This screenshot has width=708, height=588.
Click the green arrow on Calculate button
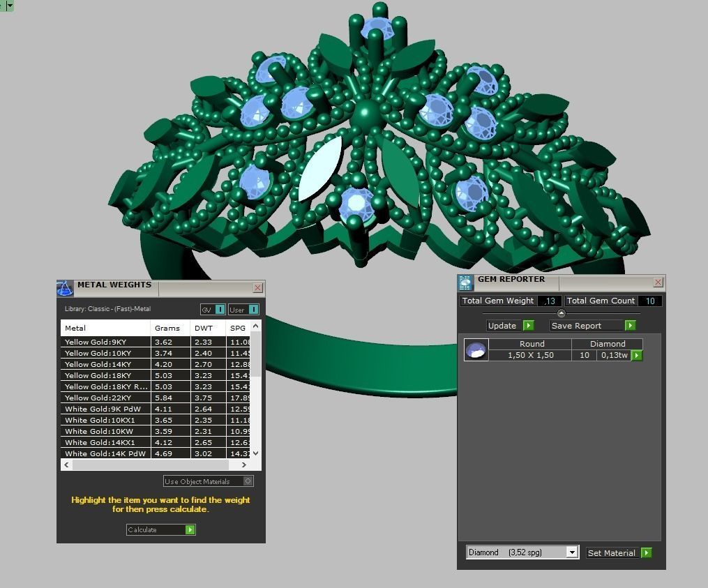tap(190, 529)
